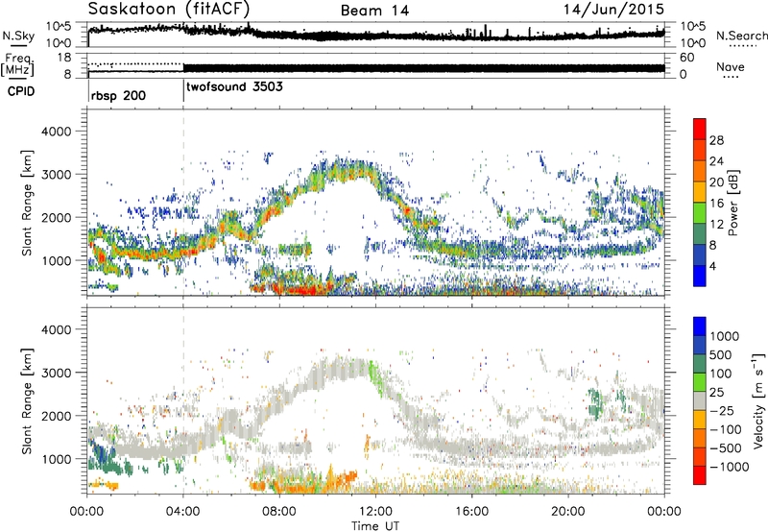This screenshot has height=532, width=768.
Task: Click the red bottom segment of Velocity colorbar
Action: (700, 475)
